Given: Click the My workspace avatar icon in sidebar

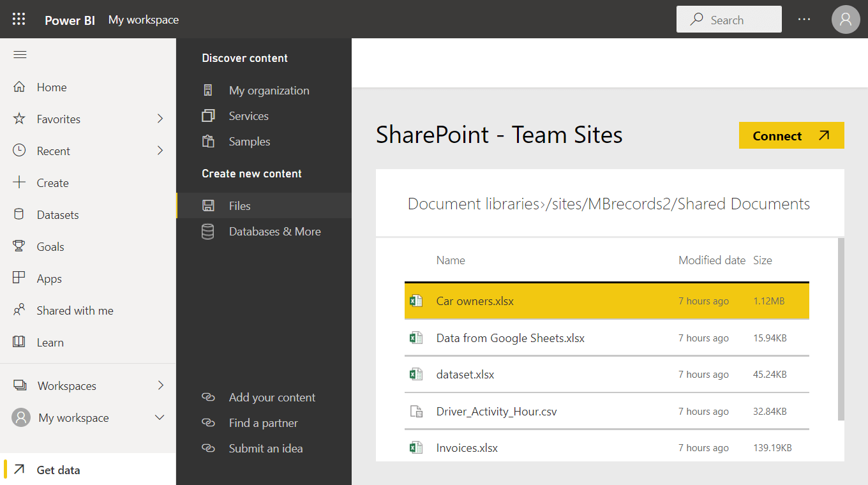Looking at the screenshot, I should click(x=21, y=418).
